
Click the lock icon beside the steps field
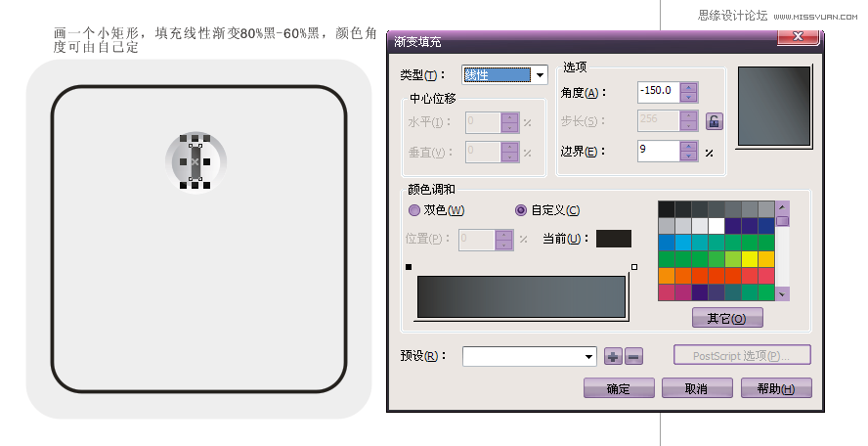pos(714,121)
